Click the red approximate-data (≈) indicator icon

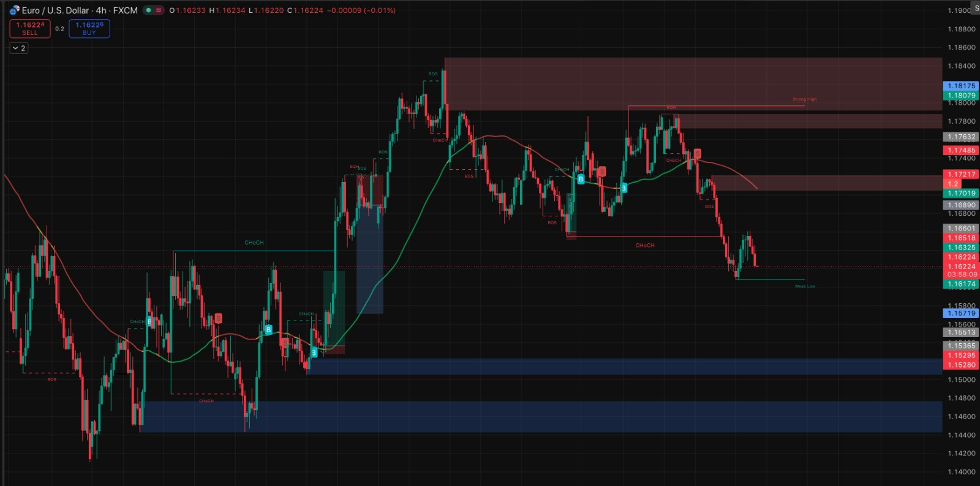click(x=159, y=10)
